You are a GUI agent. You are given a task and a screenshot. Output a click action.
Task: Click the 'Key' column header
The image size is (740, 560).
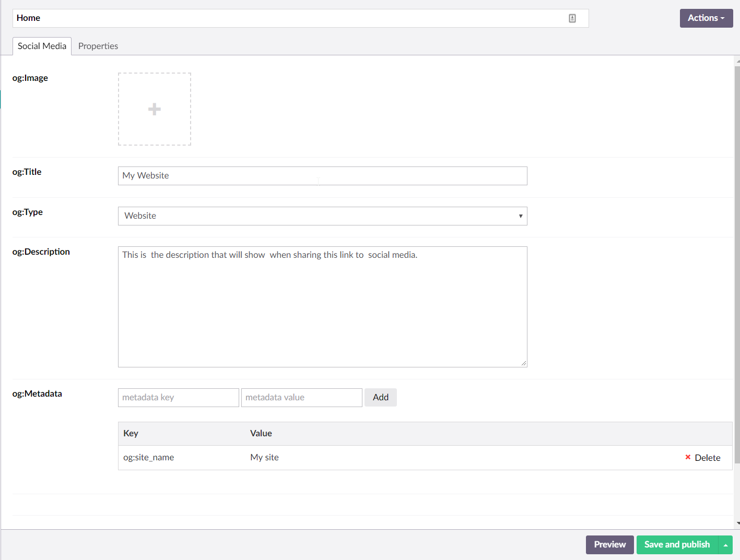[131, 434]
